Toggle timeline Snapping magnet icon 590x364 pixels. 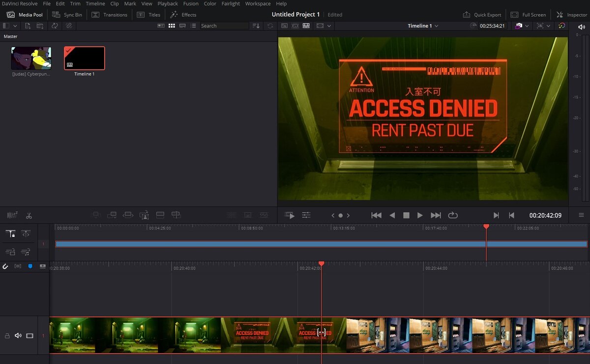point(5,266)
